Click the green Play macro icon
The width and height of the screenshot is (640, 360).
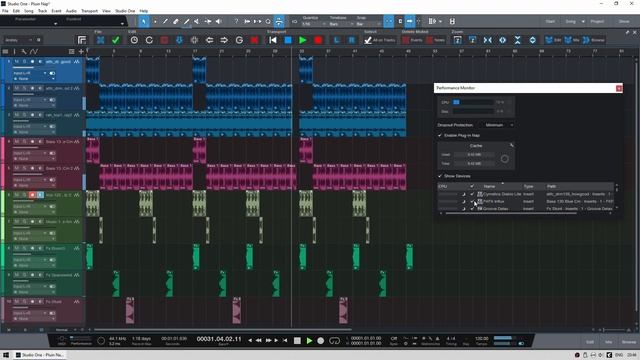point(303,40)
